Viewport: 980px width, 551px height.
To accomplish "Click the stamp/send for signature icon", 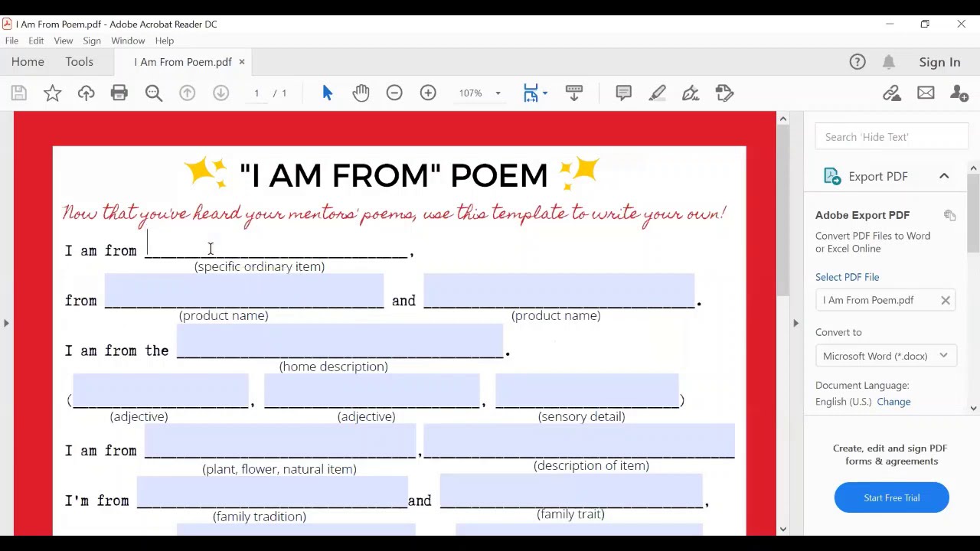I will [724, 93].
